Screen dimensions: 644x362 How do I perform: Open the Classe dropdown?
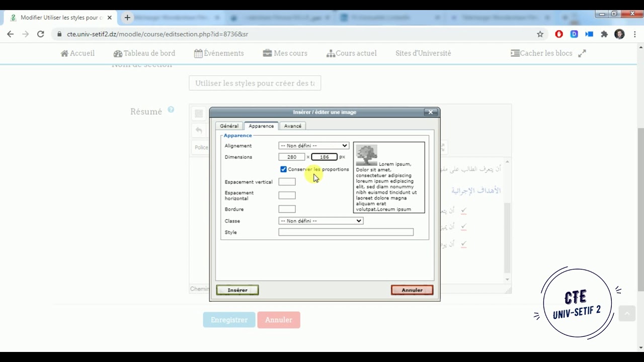320,221
